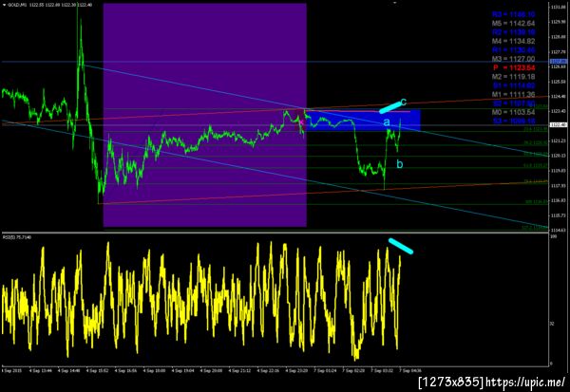This screenshot has width=570, height=392.
Task: Select the M4 = 1134.82 pivot label
Action: click(513, 41)
